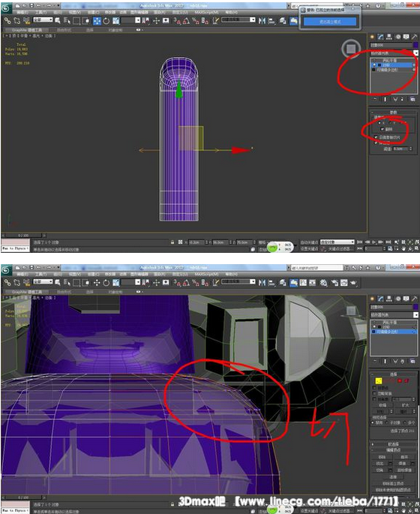
Task: Click 扩大 grow button in lower panel
Action: point(405,405)
